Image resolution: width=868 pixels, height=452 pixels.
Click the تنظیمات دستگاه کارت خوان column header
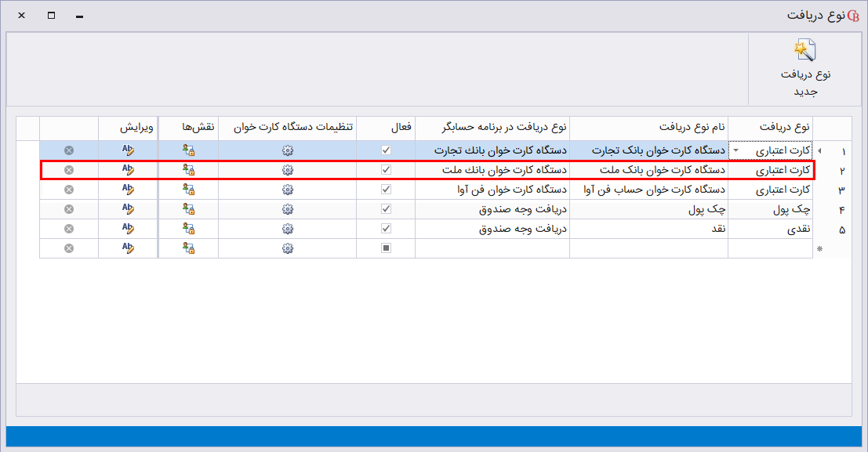click(287, 127)
